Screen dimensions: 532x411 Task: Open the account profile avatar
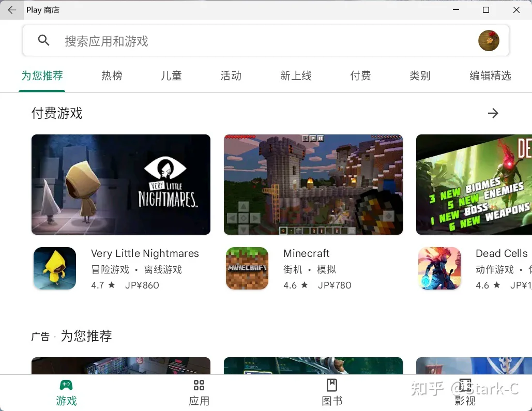click(489, 40)
